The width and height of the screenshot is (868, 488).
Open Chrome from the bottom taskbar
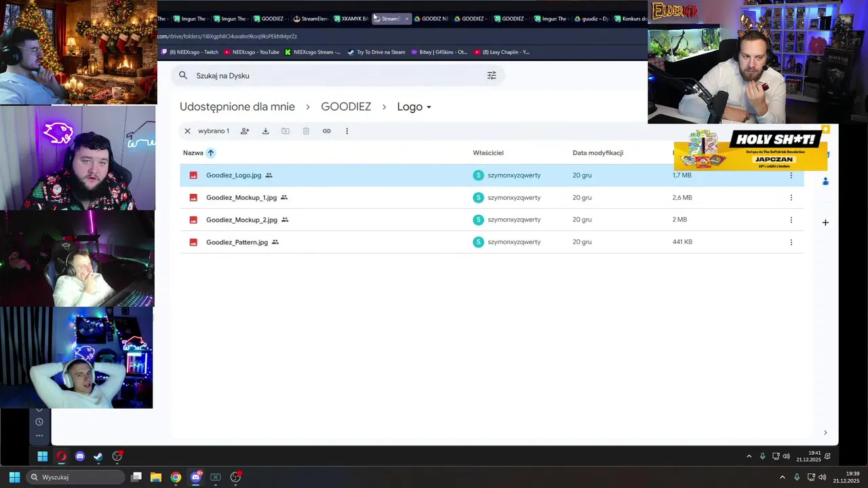click(176, 477)
